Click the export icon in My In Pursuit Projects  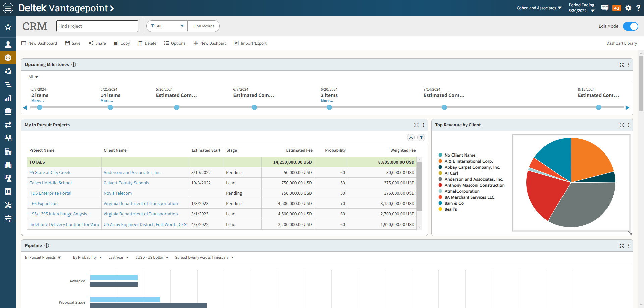[x=411, y=137]
